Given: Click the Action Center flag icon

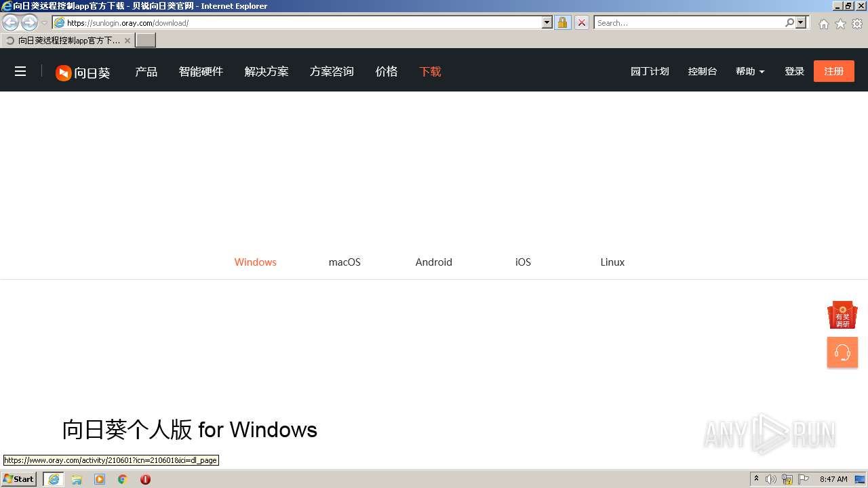Looking at the screenshot, I should (x=804, y=479).
